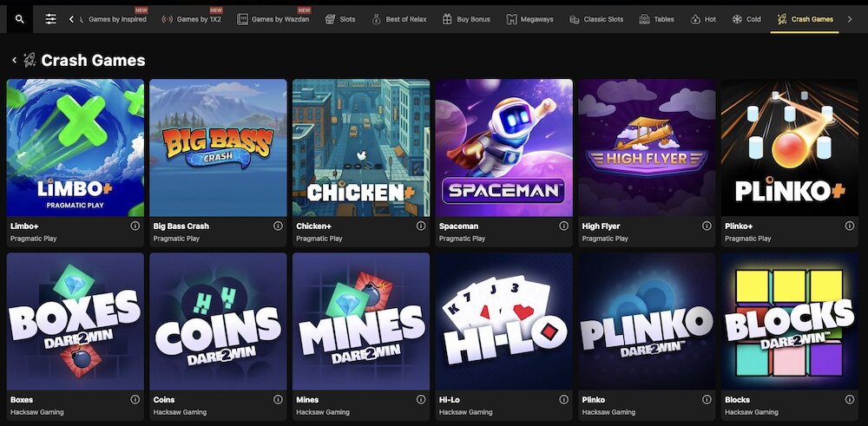This screenshot has height=426, width=868.
Task: Launch the Big Bass Crash thumbnail
Action: 218,147
